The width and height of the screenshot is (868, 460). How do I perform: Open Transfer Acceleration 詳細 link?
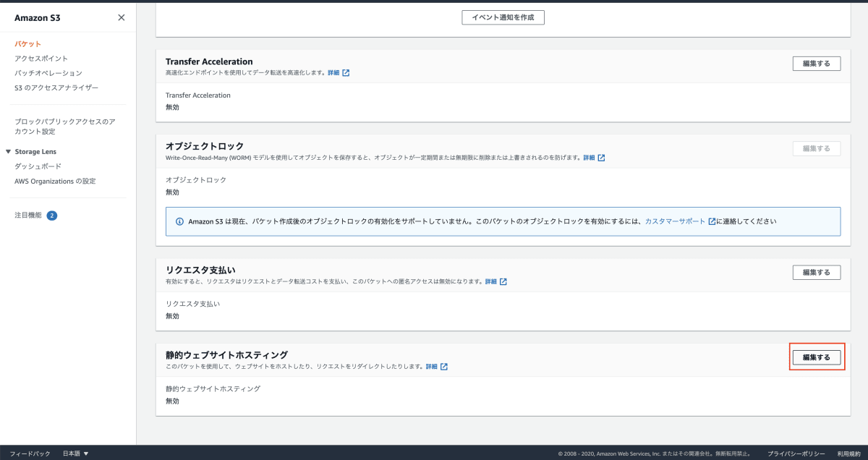click(339, 73)
